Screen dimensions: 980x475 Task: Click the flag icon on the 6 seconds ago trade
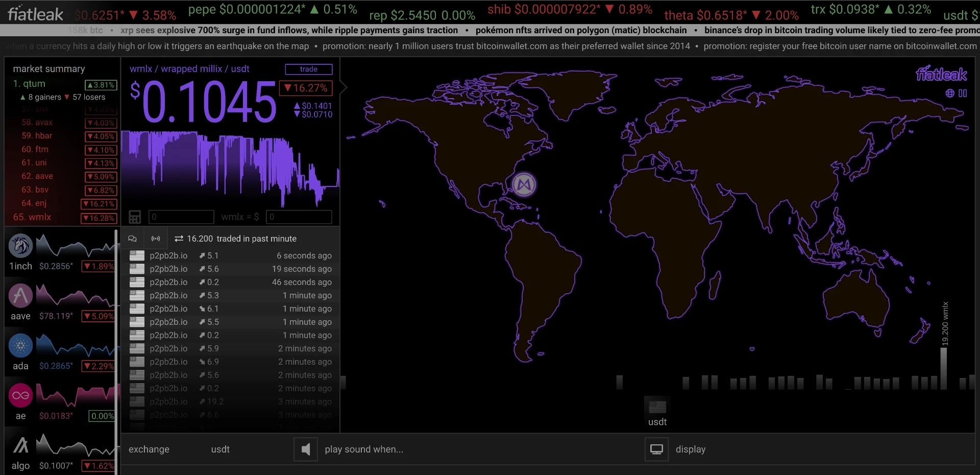(137, 255)
